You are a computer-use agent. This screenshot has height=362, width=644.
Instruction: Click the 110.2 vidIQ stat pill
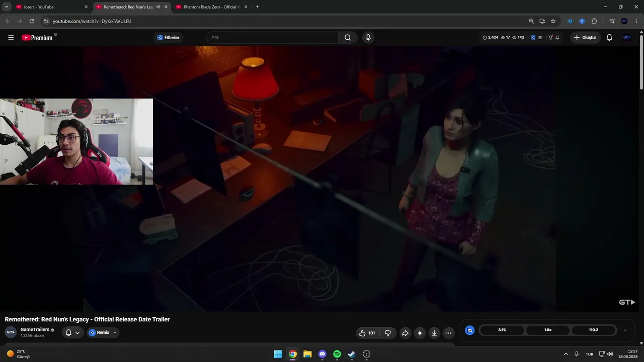click(594, 330)
